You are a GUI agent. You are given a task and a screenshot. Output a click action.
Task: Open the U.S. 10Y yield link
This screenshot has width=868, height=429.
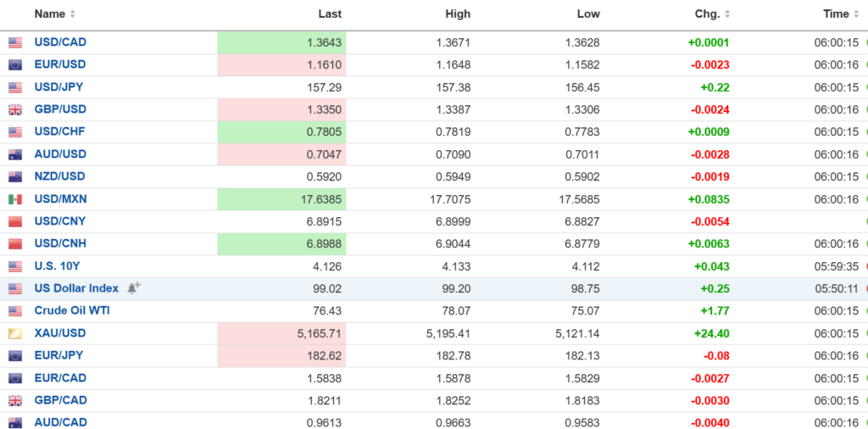(57, 266)
